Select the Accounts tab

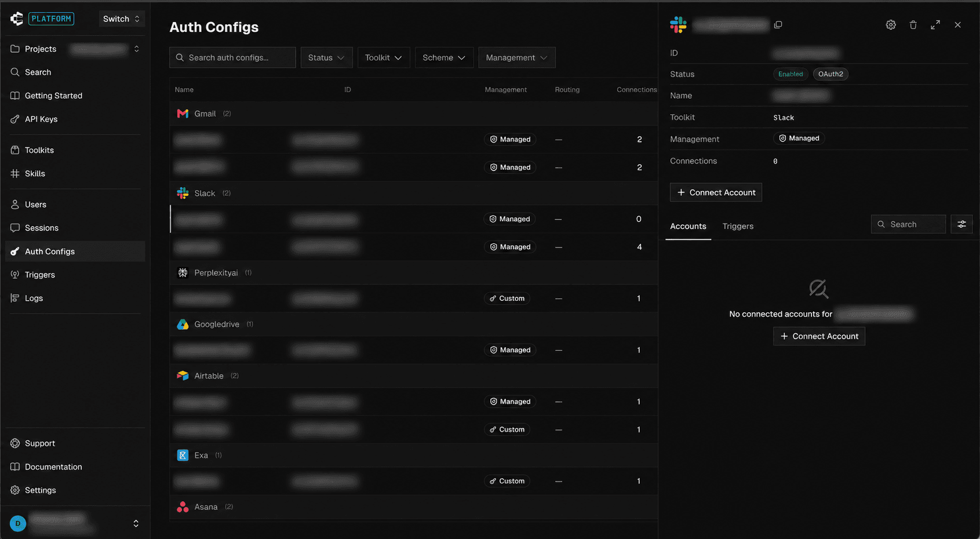click(x=688, y=226)
